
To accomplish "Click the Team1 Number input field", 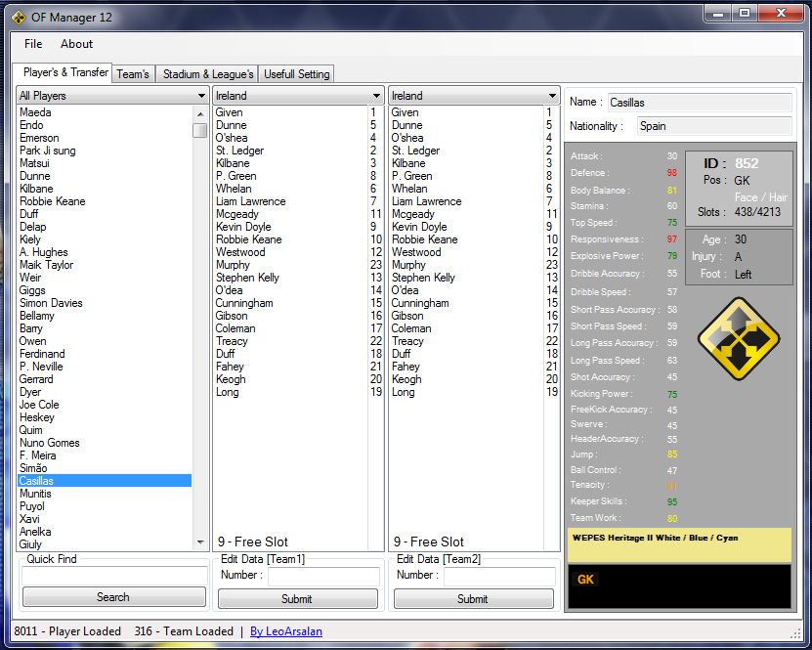I will click(x=322, y=576).
